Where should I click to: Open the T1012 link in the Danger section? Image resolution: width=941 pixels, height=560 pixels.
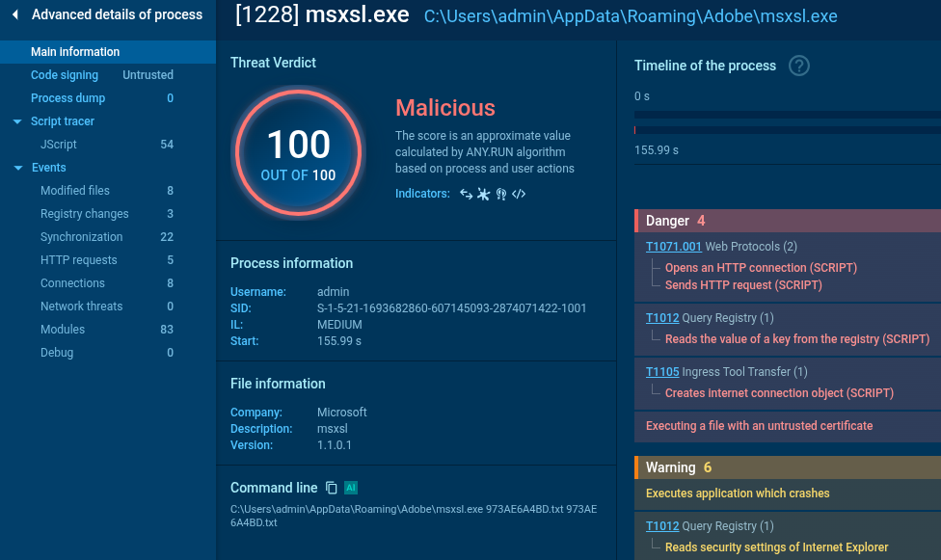[662, 318]
